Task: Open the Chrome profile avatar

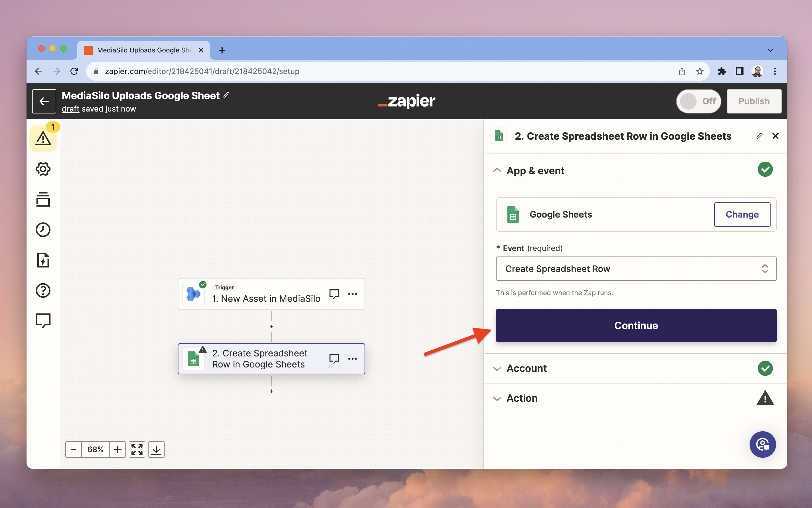Action: [757, 71]
